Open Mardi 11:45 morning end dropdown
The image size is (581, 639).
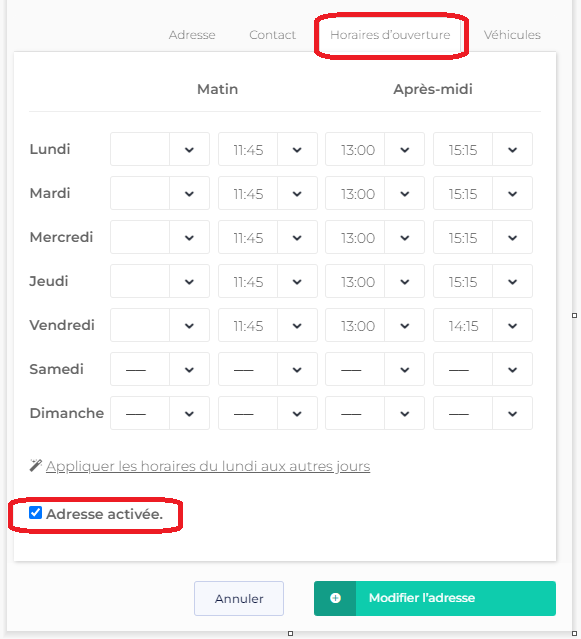[297, 193]
